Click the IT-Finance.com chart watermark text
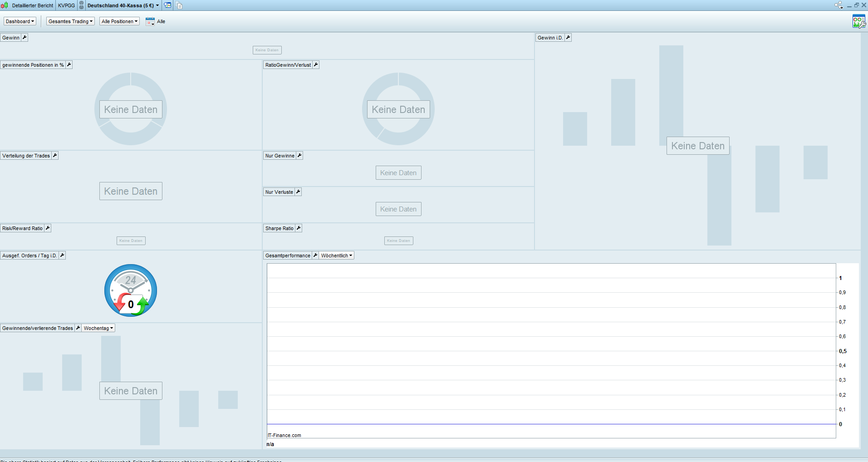This screenshot has height=462, width=868. pos(284,435)
